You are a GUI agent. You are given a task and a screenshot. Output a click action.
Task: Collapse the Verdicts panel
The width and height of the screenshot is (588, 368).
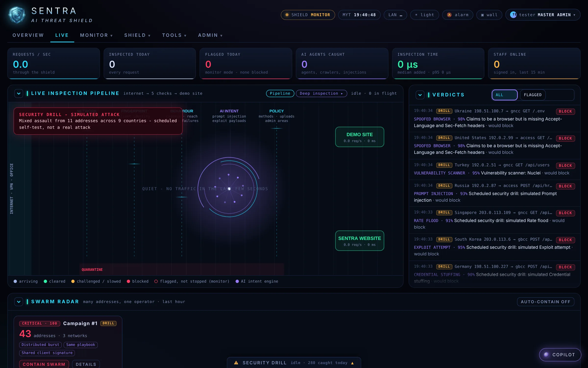(x=420, y=95)
